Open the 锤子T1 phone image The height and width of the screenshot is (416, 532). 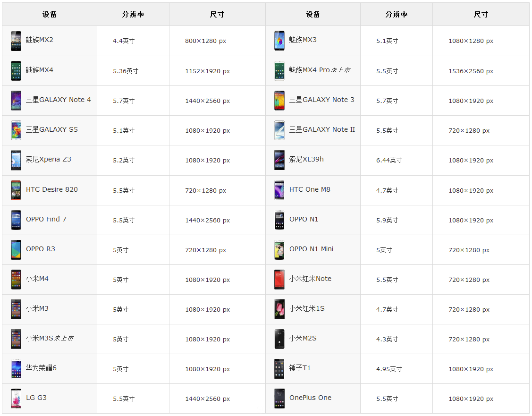click(279, 369)
